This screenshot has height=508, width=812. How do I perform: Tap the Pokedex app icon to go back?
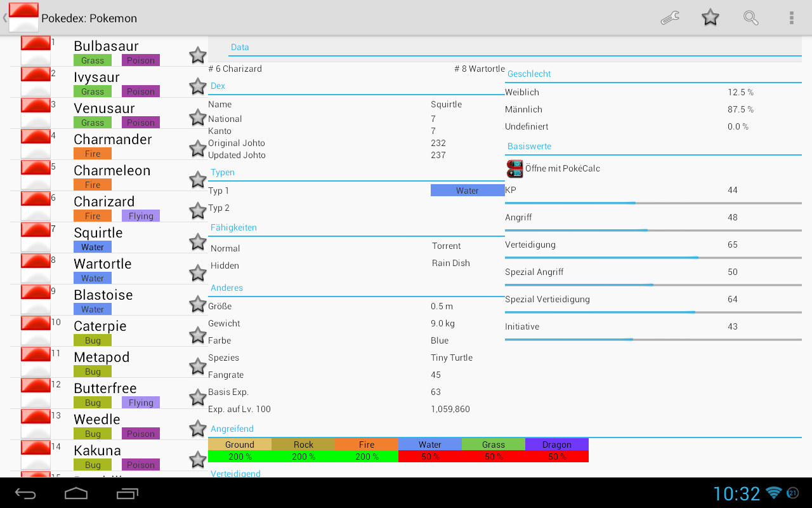(23, 17)
